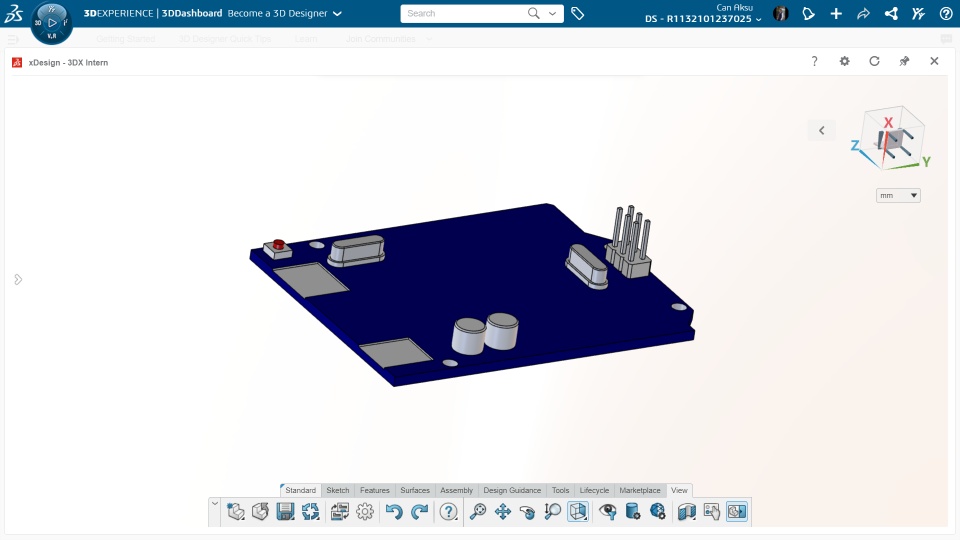Switch to the Sketch tab
Image resolution: width=960 pixels, height=540 pixels.
pos(337,490)
